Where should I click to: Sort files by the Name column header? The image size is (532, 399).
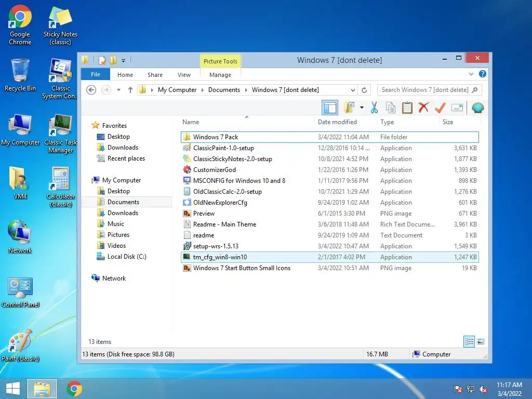click(x=191, y=122)
